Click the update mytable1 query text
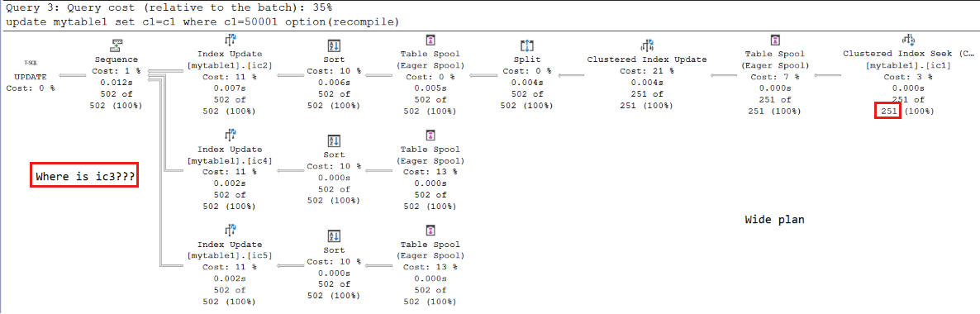 pos(202,21)
